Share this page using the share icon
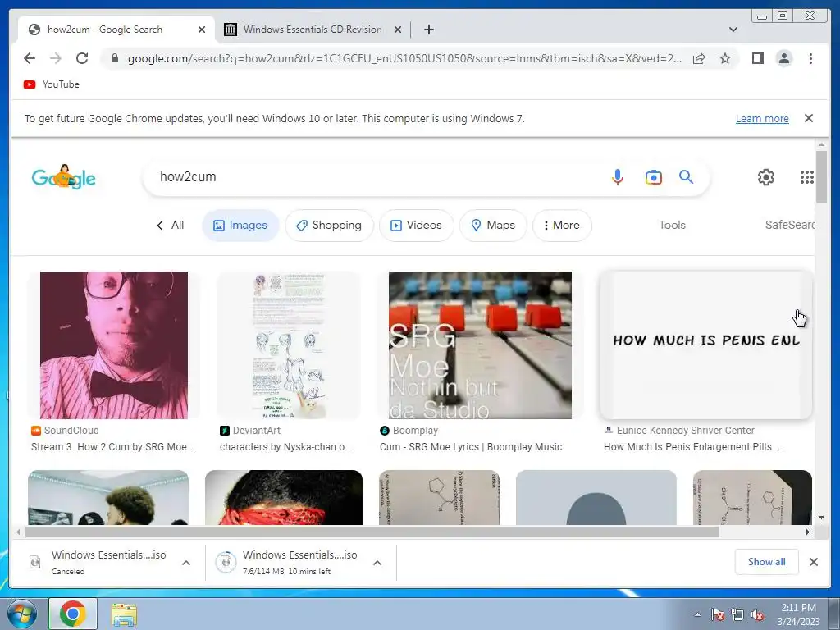Image resolution: width=840 pixels, height=630 pixels. pos(699,58)
